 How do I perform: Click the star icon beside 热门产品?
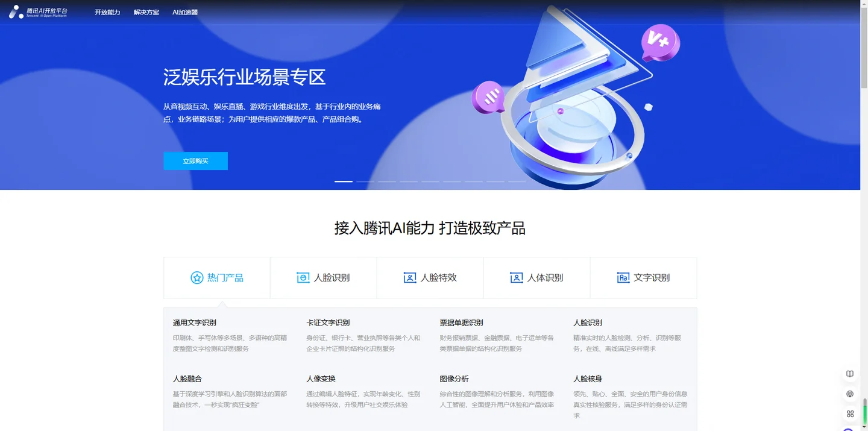click(197, 278)
